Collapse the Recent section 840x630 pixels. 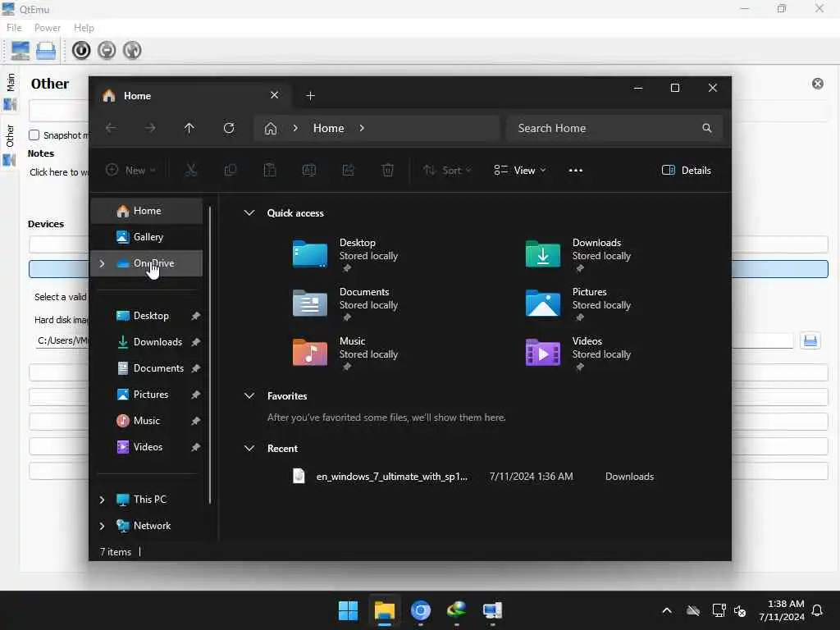249,448
